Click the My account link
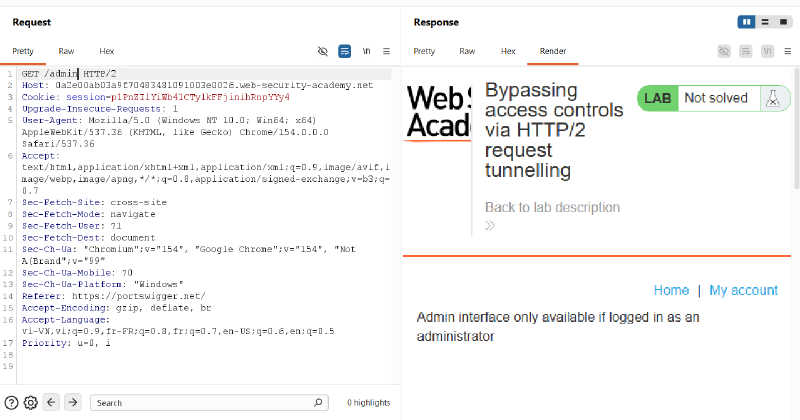 [x=743, y=290]
